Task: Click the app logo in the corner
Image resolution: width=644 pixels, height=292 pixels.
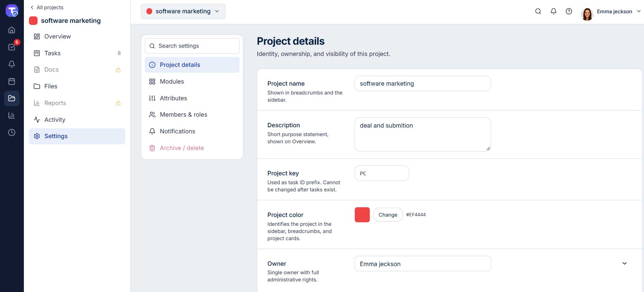Action: point(12,11)
